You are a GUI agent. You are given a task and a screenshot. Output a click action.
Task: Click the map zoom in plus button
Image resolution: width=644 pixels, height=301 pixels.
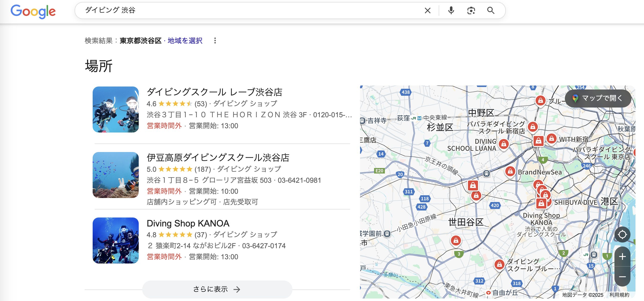tap(622, 256)
